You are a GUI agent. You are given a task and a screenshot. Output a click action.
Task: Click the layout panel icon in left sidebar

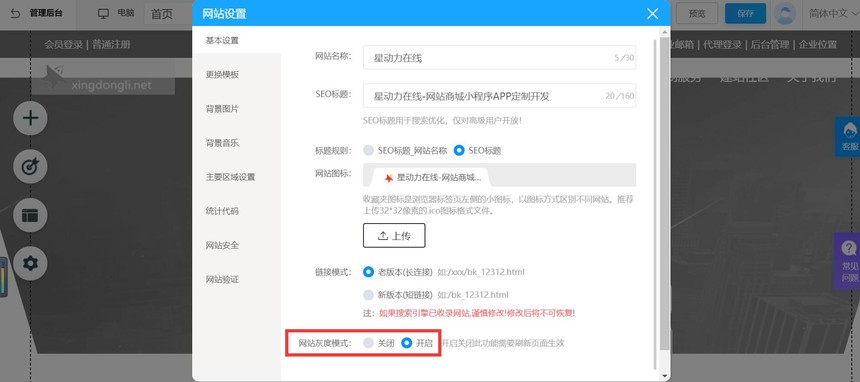(x=30, y=215)
